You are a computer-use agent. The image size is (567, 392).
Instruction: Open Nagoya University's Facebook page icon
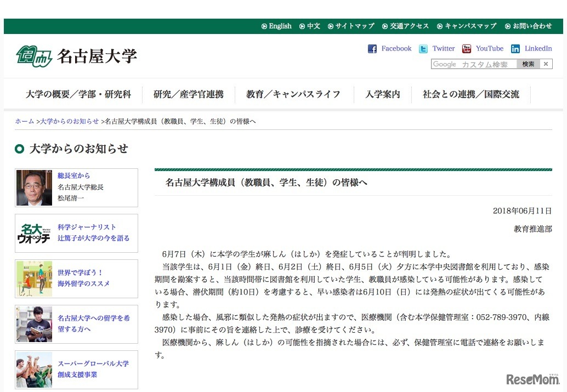(372, 48)
